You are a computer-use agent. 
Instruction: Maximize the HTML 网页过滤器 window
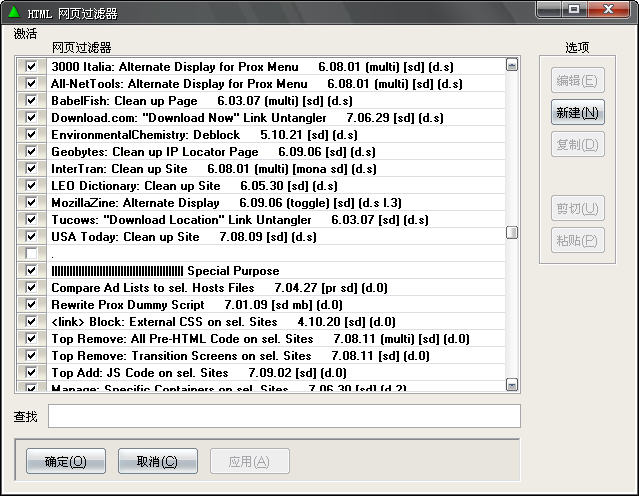[575, 9]
